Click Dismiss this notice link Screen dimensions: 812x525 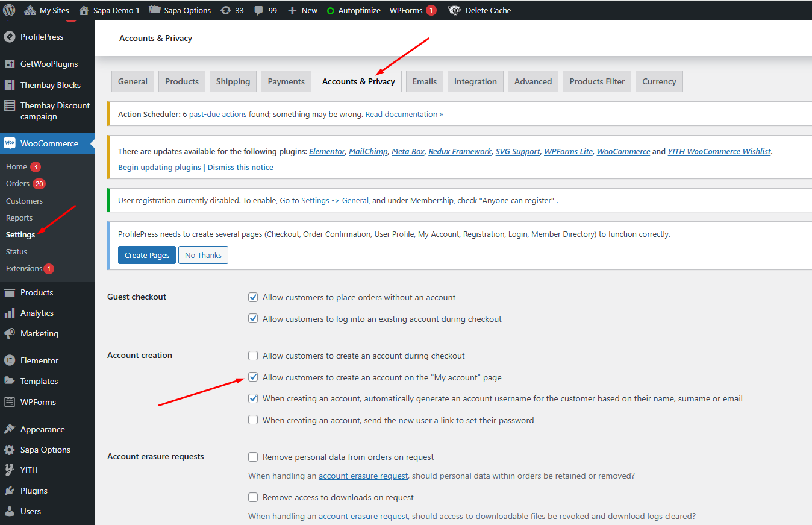click(x=240, y=167)
